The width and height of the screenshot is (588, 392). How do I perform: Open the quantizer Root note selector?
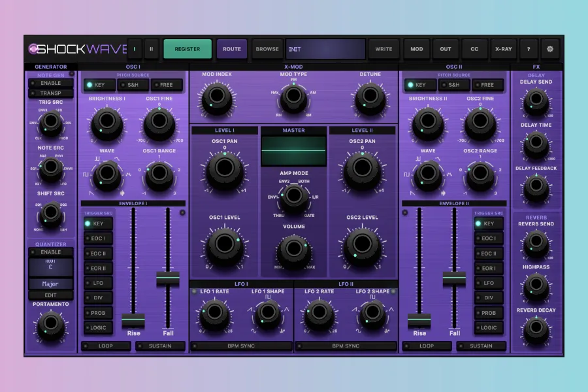coord(50,267)
